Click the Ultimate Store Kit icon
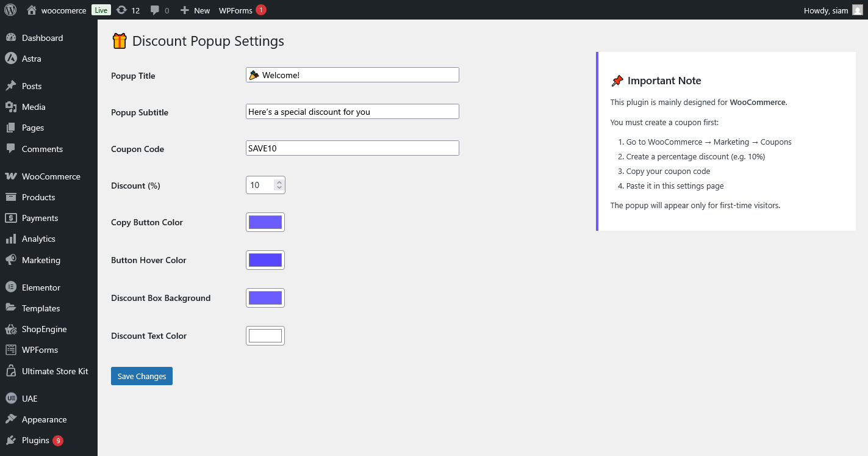Screen dimensions: 868x456 [x=13, y=371]
